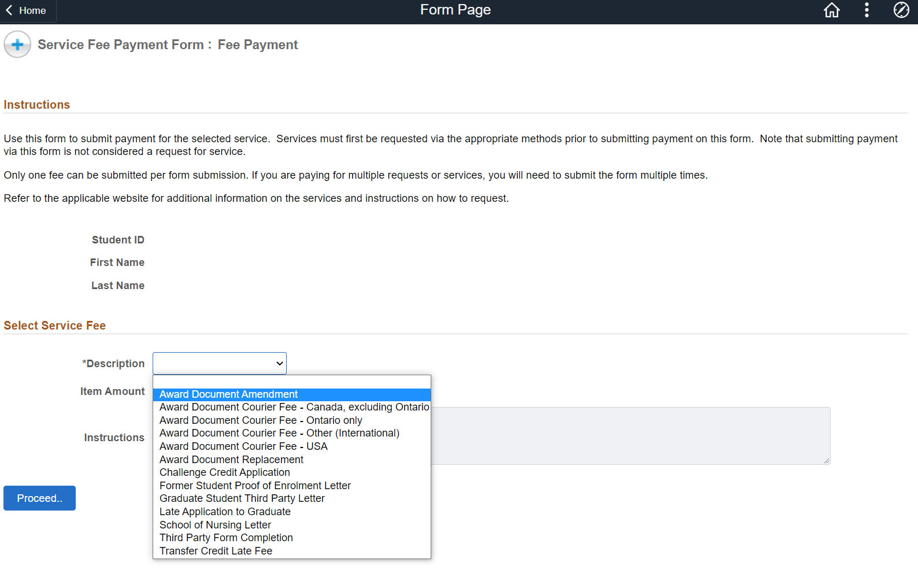Pick Courier Fee Other (International) option

click(x=279, y=433)
